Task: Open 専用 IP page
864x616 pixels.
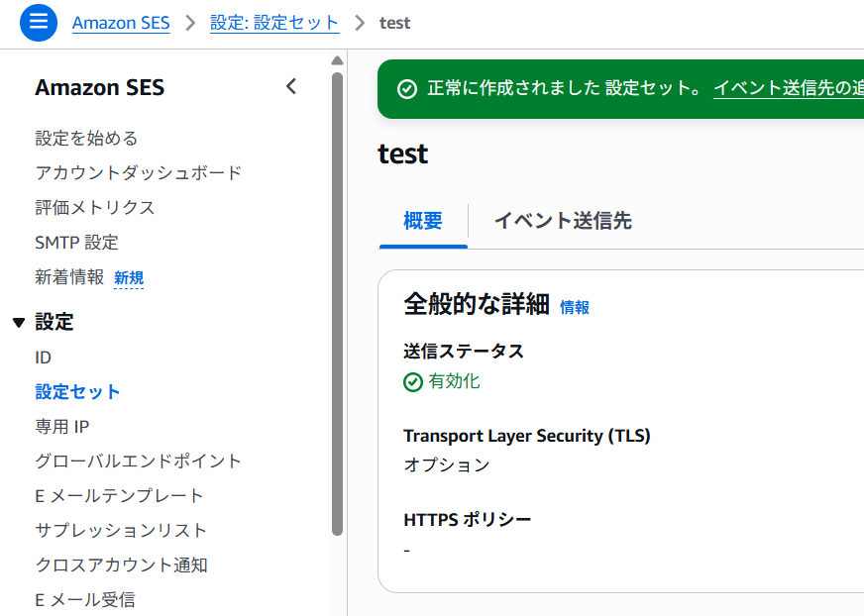Action: (62, 427)
